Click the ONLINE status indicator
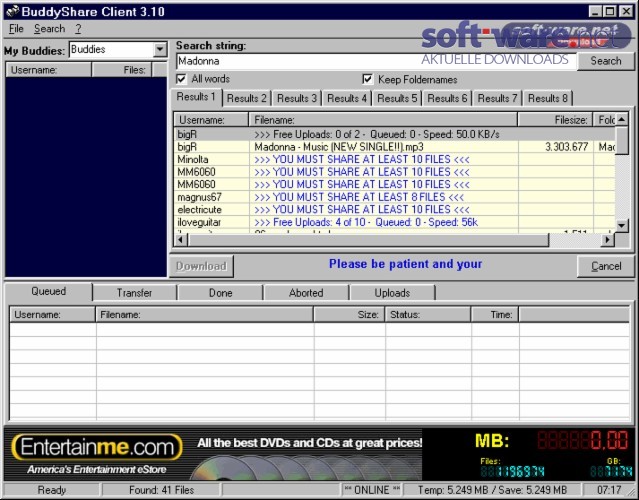 click(x=372, y=490)
